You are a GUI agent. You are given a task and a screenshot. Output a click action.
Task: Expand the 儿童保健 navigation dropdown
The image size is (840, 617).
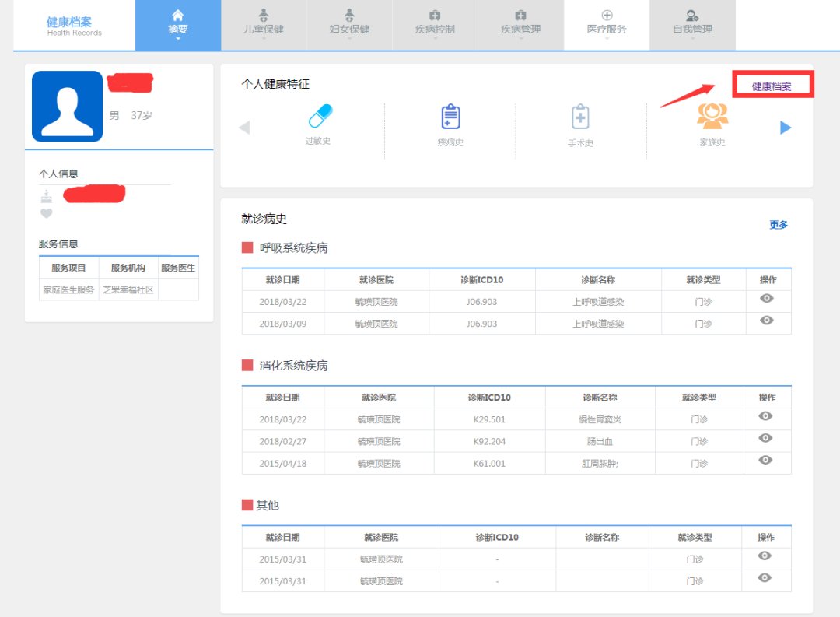[264, 26]
